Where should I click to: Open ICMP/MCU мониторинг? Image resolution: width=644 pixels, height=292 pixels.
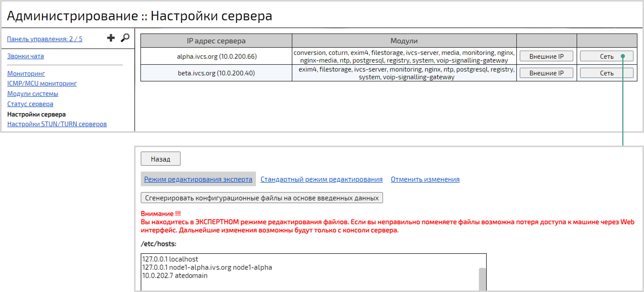[x=42, y=83]
